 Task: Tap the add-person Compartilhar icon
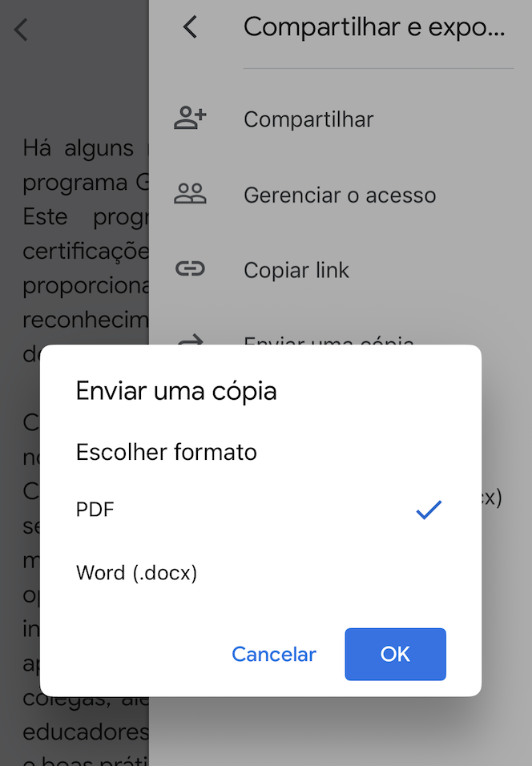[x=190, y=119]
